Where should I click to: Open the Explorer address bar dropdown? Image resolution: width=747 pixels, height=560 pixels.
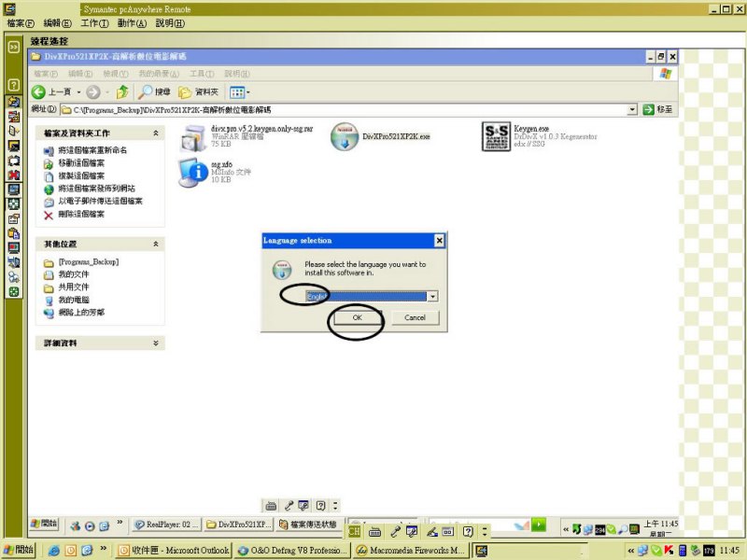(x=633, y=109)
